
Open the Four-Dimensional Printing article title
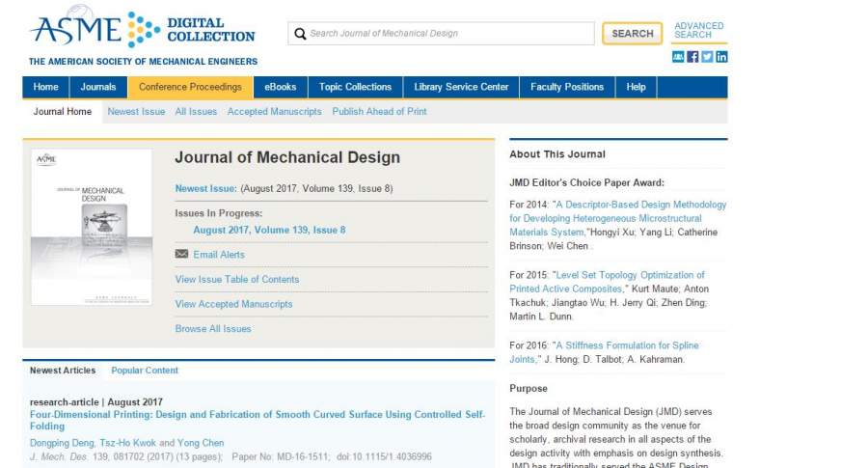click(x=258, y=421)
